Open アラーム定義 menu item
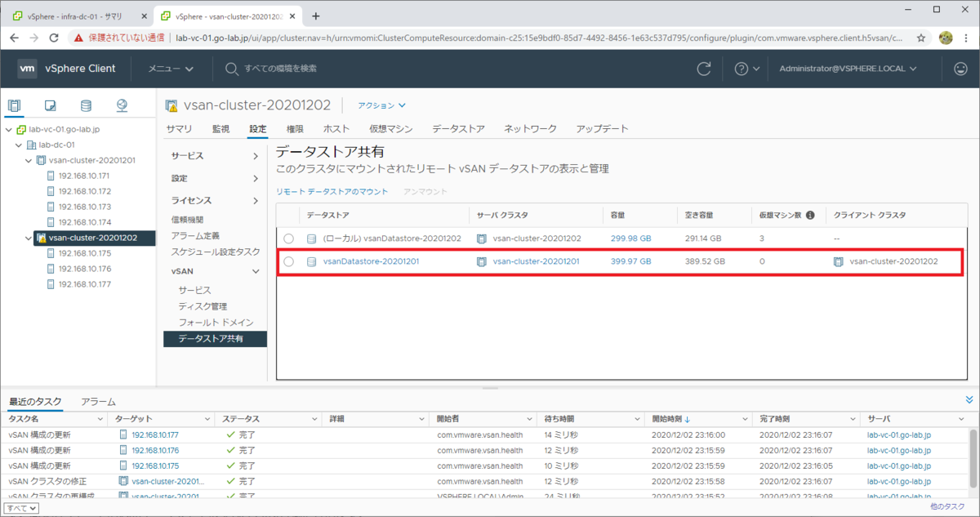 (x=194, y=235)
